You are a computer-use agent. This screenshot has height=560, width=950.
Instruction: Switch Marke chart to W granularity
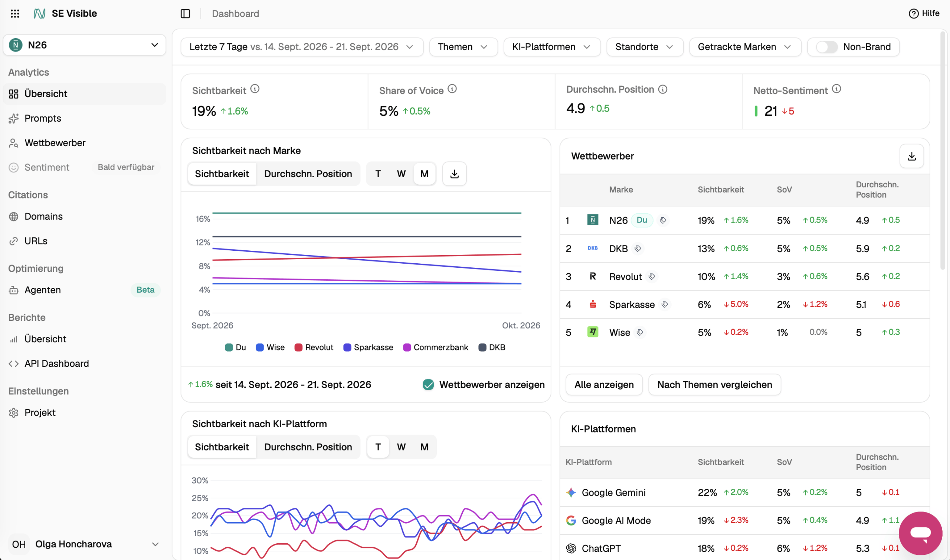coord(401,174)
